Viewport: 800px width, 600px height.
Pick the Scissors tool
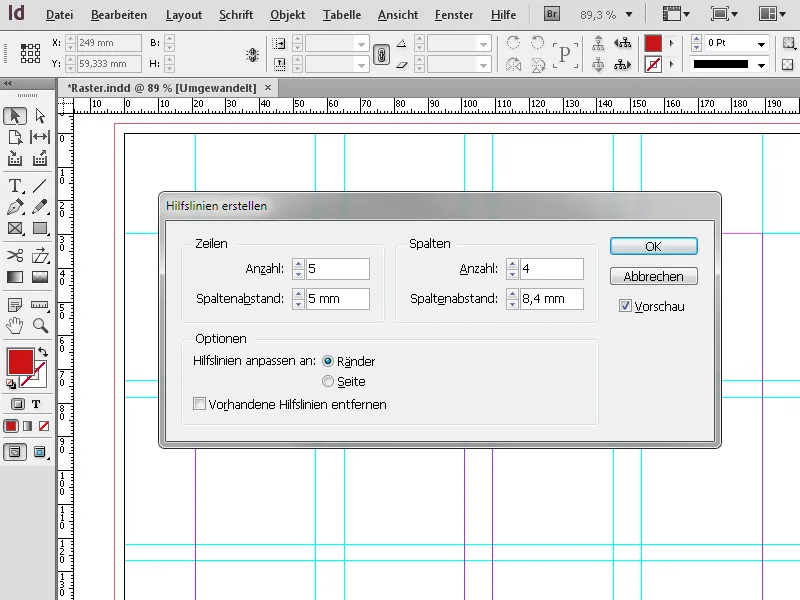(15, 255)
